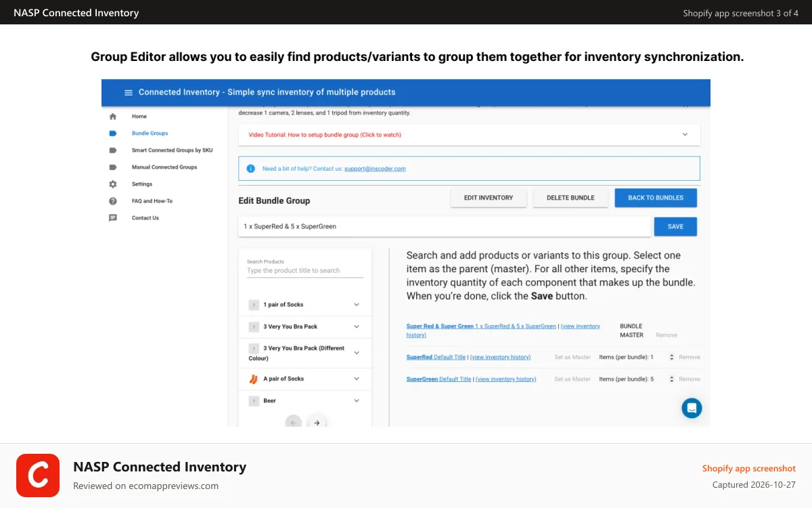
Task: Open the Video Tutorial bundle group link
Action: click(325, 135)
